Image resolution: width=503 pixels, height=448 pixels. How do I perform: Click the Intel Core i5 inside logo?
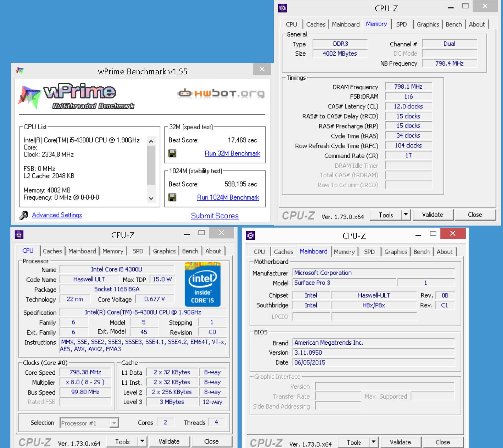click(x=202, y=284)
